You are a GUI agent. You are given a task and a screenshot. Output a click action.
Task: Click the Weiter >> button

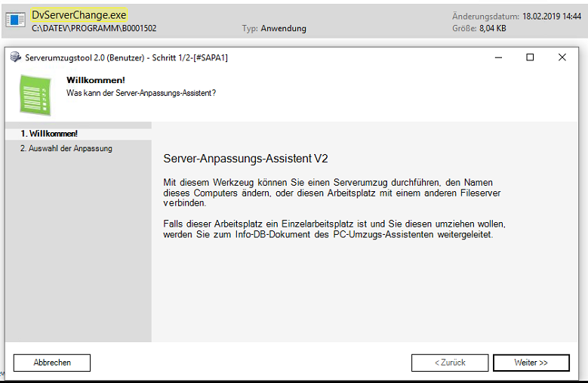(x=531, y=363)
